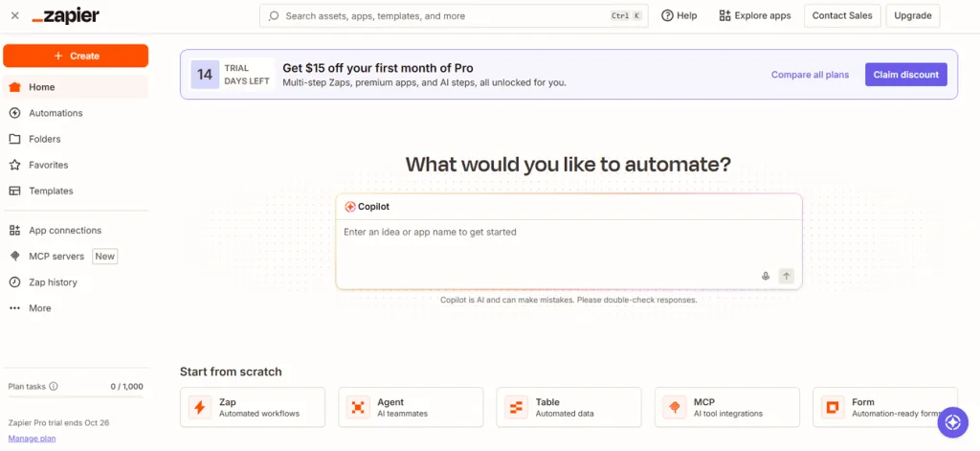
Task: Click the Copilot send arrow button
Action: pos(787,276)
